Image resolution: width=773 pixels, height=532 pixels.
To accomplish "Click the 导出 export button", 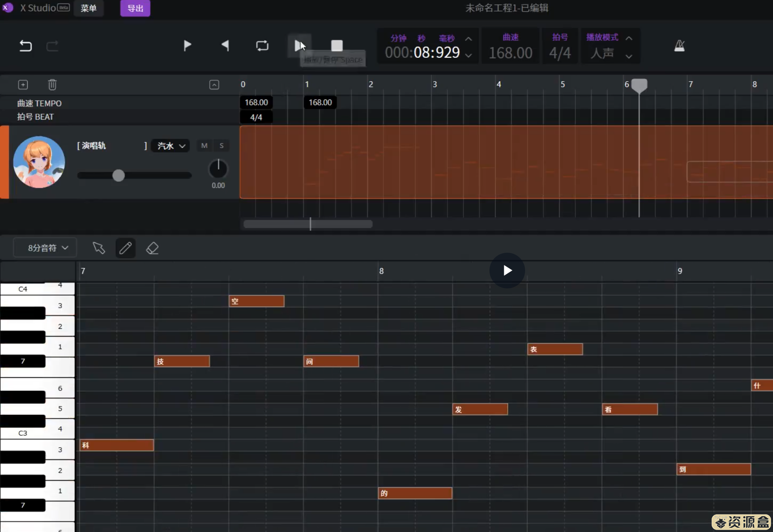I will pos(135,8).
